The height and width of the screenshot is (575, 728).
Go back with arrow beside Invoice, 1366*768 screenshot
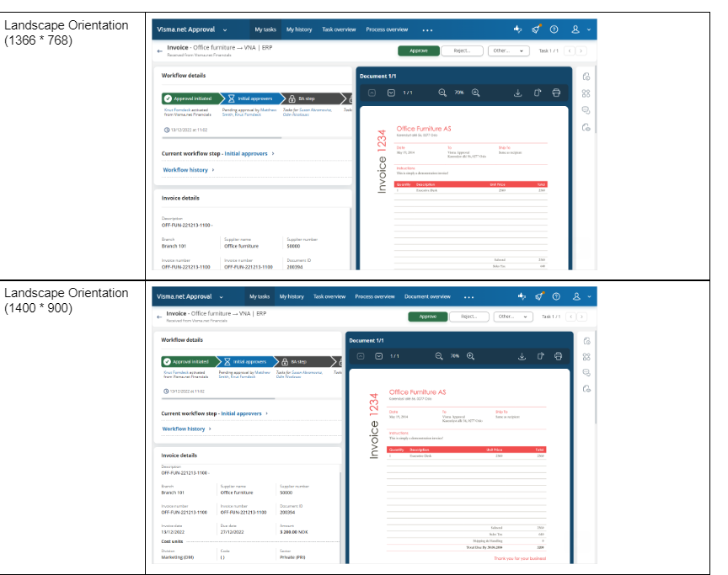pyautogui.click(x=160, y=51)
